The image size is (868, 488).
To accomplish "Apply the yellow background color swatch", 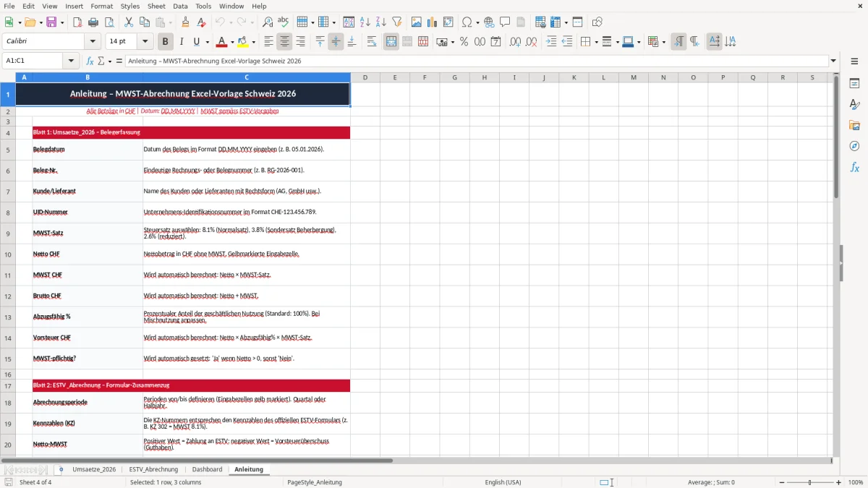I will point(242,42).
